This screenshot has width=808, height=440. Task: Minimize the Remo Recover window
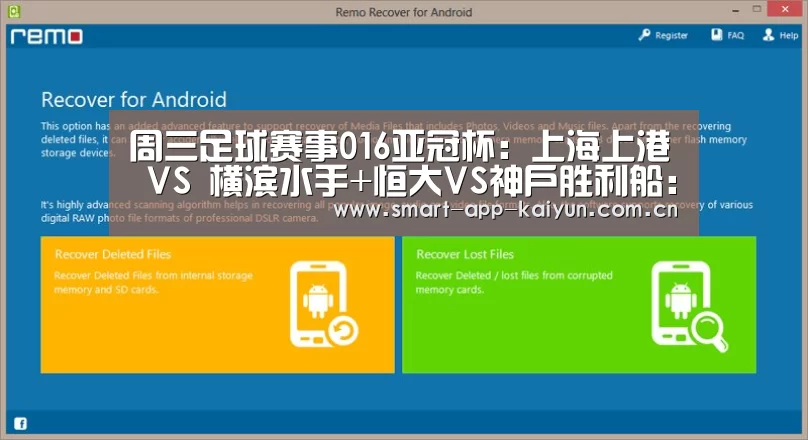735,10
